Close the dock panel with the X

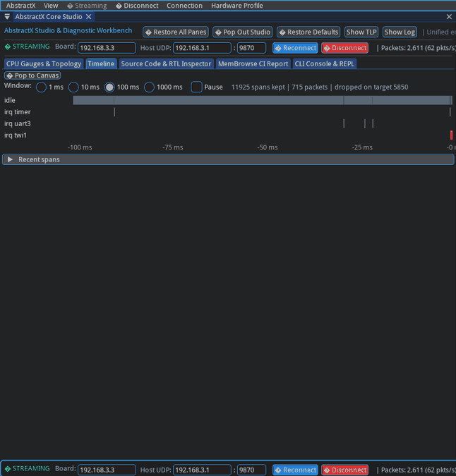coord(449,17)
